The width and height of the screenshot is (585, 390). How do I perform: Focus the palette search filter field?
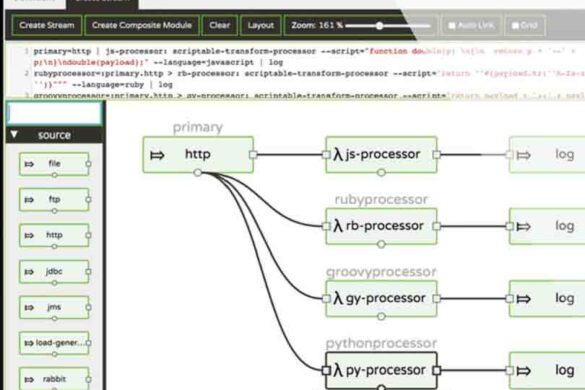click(x=54, y=113)
